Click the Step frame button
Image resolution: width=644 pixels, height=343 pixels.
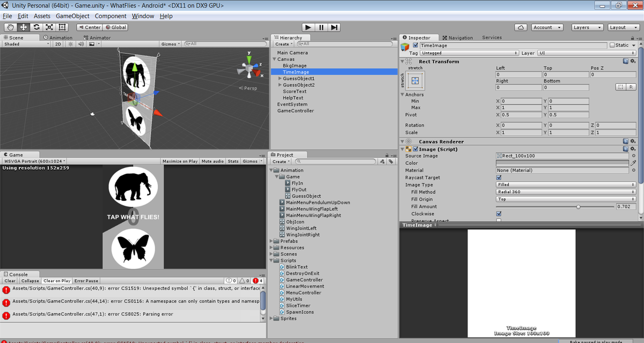coord(334,27)
